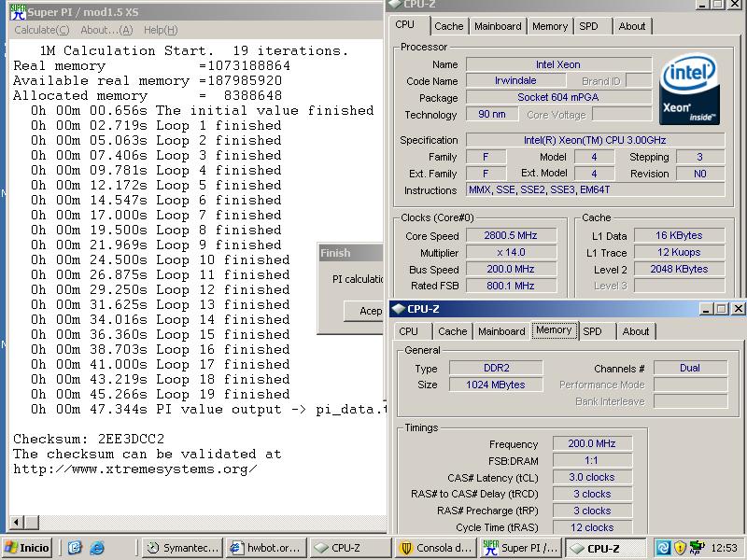This screenshot has width=747, height=560.
Task: Switch to active CPU-Z taskbar button
Action: tap(605, 548)
